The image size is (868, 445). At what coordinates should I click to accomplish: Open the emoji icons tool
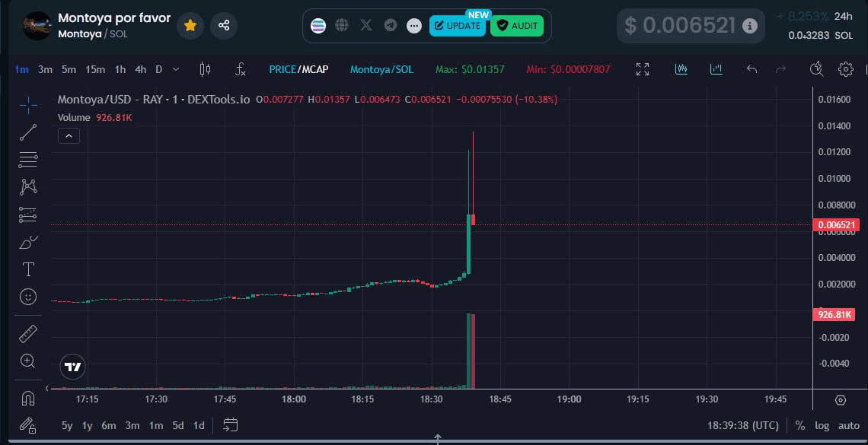coord(28,297)
